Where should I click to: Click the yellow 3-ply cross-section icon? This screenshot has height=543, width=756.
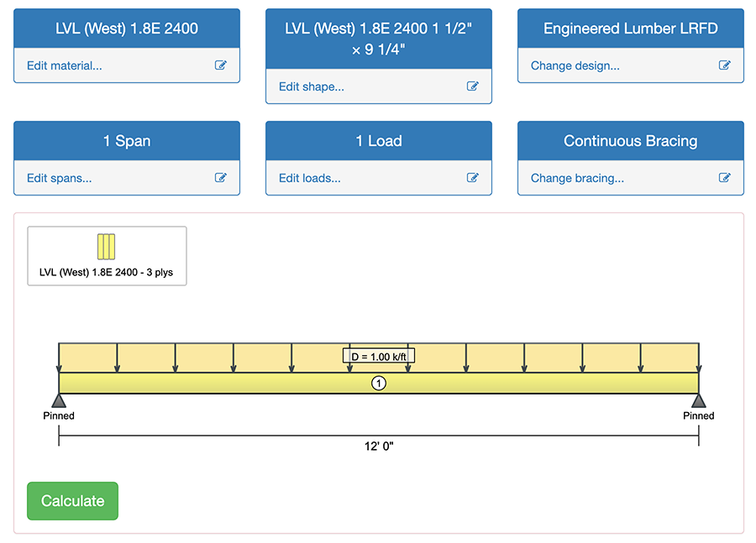[107, 247]
